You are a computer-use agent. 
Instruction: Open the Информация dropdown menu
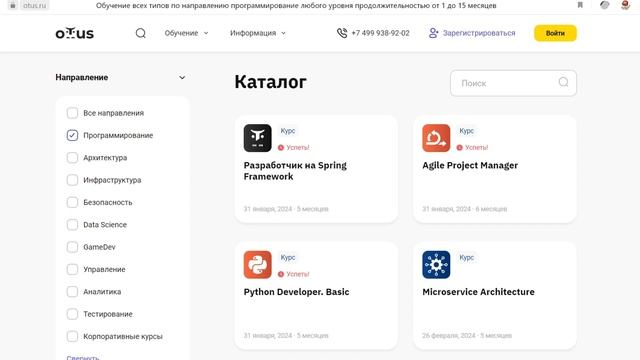pyautogui.click(x=258, y=33)
